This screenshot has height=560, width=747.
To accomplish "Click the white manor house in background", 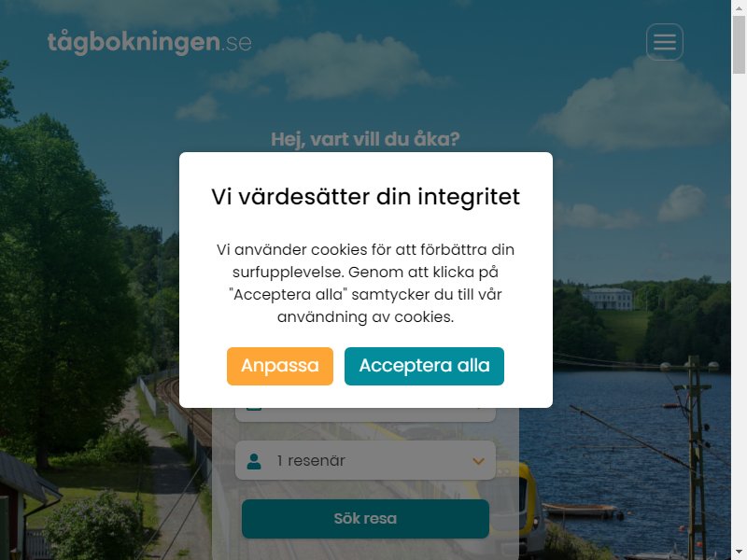I will pyautogui.click(x=609, y=299).
